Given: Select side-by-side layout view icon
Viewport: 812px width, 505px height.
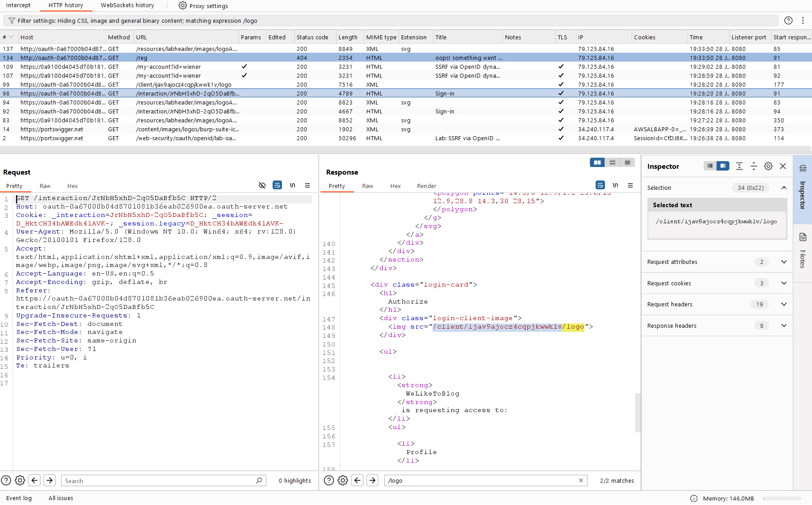Looking at the screenshot, I should point(597,163).
